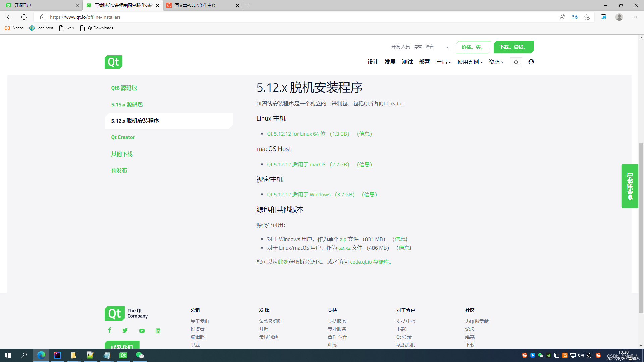
Task: Open Qt's Twitter icon in footer
Action: [125, 330]
